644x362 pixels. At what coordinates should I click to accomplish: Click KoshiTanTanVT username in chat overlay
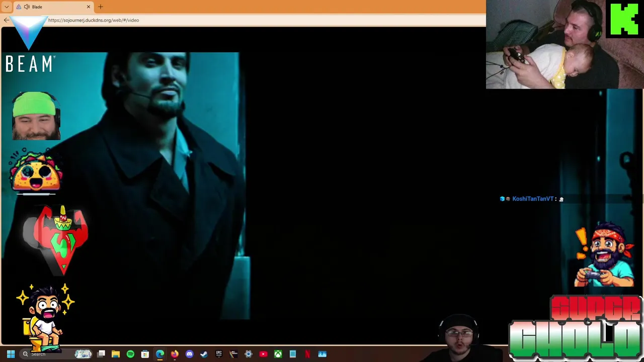click(x=533, y=199)
